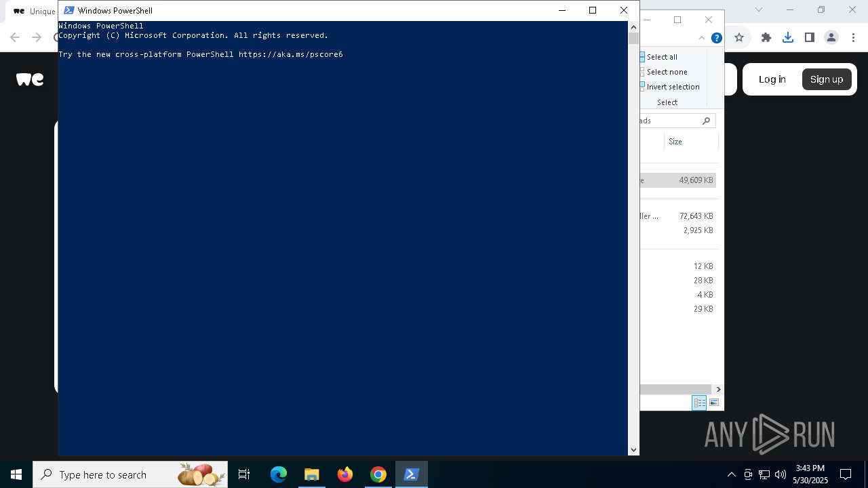Open the network icon in the system tray

764,474
